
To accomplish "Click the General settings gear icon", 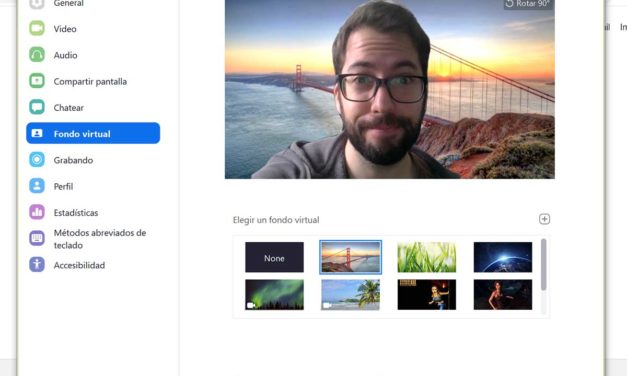I will click(x=37, y=3).
